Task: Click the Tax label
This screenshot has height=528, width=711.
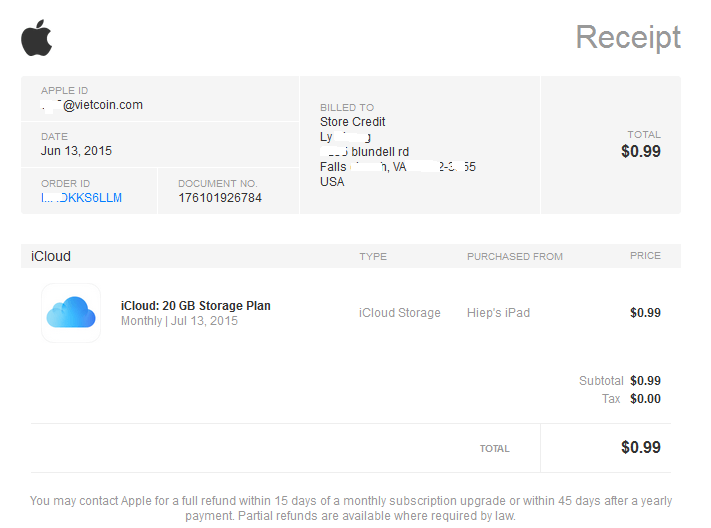Action: coord(611,399)
